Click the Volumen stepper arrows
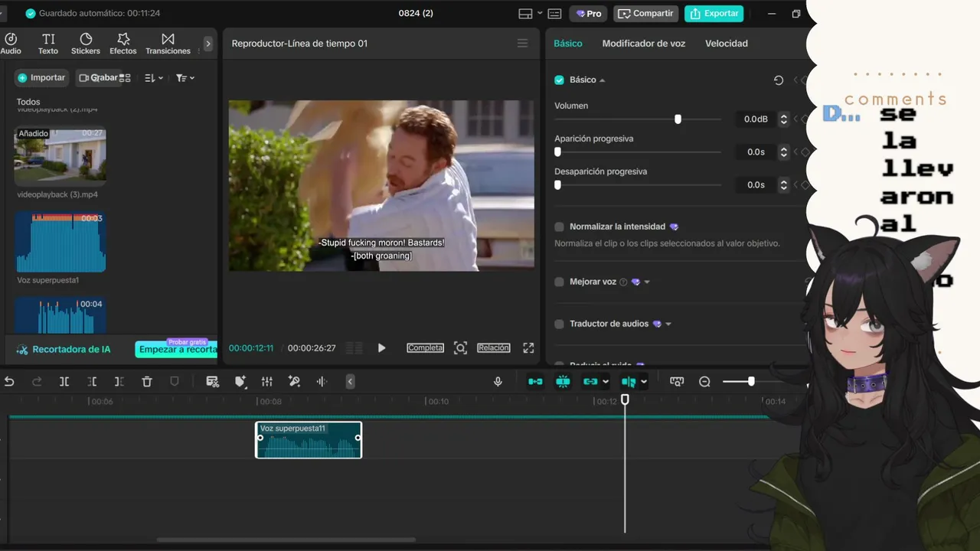Image resolution: width=980 pixels, height=551 pixels. coord(783,119)
